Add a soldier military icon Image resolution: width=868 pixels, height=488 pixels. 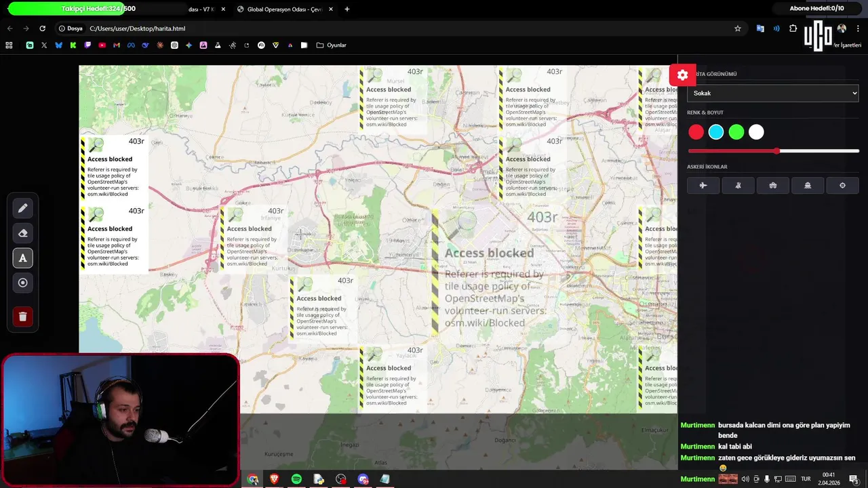pyautogui.click(x=738, y=185)
